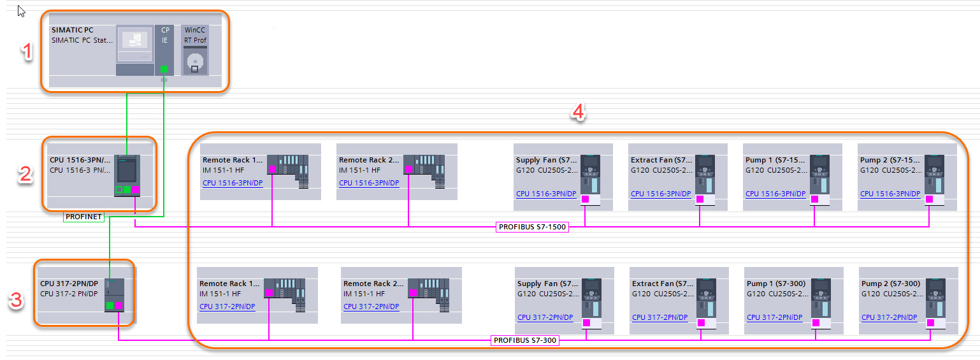Viewport: 980px width, 360px height.
Task: Select Extract Fan drive image assigned to CPU 1516
Action: (705, 180)
